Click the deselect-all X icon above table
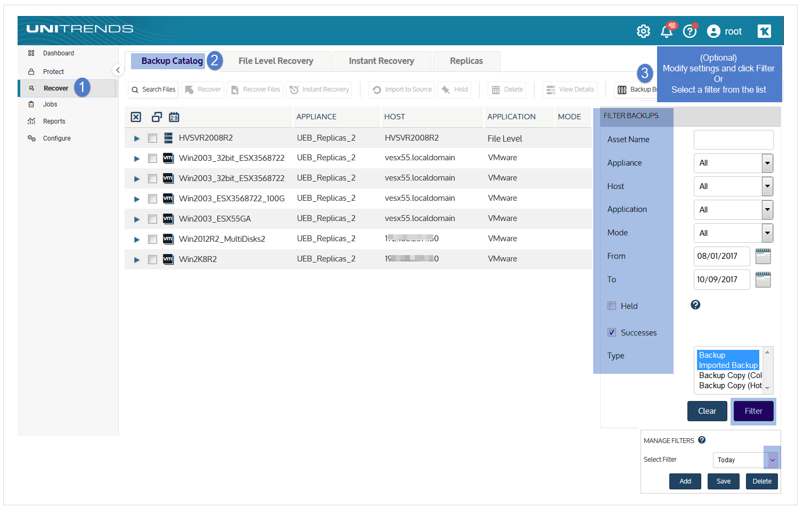 coord(136,117)
